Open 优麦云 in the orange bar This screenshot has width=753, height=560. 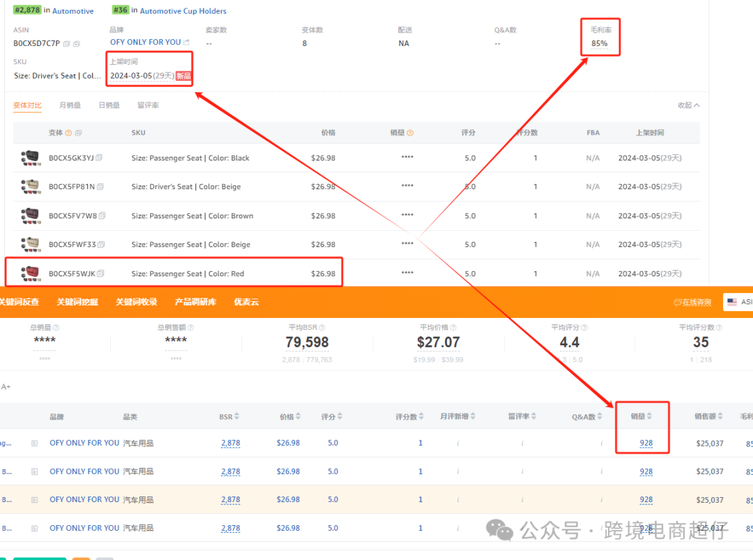coord(246,302)
